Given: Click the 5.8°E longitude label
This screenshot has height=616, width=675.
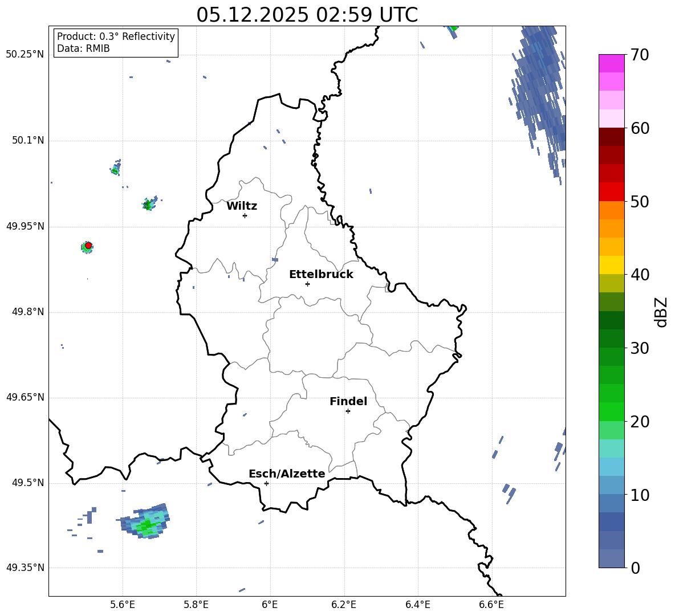Looking at the screenshot, I should point(196,605).
